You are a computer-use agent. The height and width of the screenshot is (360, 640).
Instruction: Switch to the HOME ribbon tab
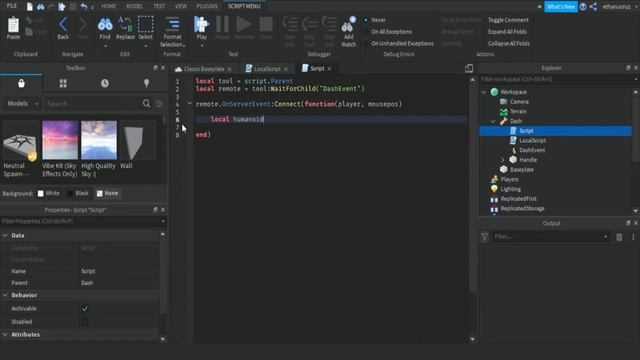click(109, 6)
